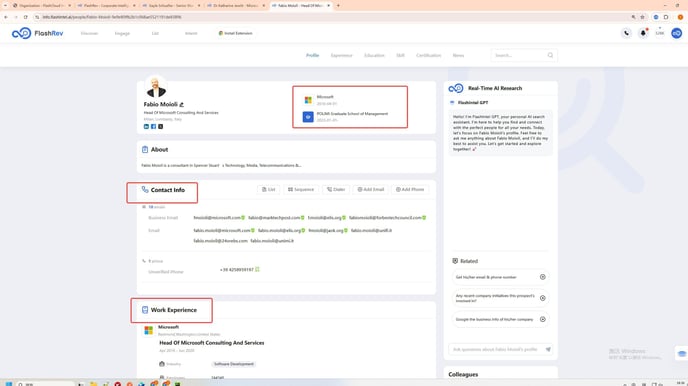Viewport: 688px width, 386px height.
Task: Open the notifications bell icon
Action: pos(643,33)
